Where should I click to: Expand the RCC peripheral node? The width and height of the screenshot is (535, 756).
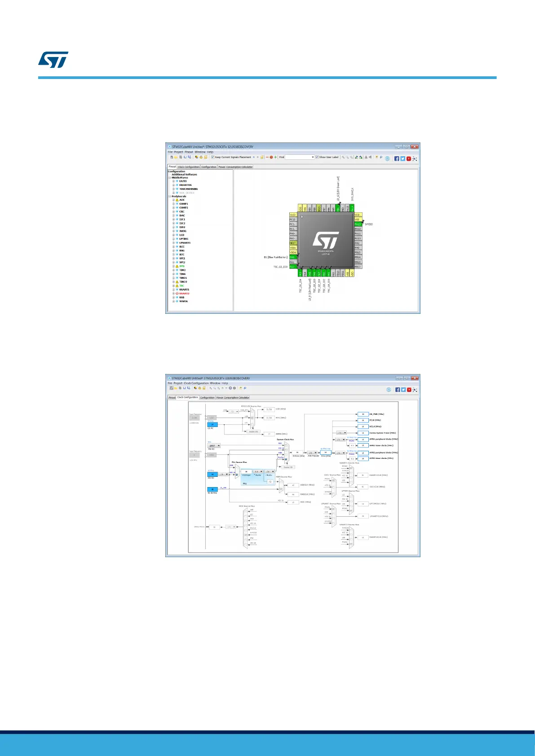click(173, 247)
